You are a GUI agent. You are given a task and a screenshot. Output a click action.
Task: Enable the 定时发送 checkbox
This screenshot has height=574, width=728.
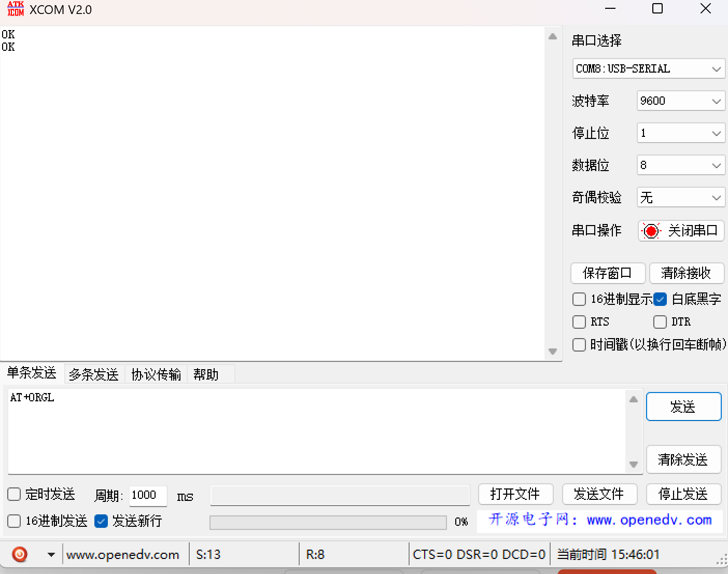(14, 494)
